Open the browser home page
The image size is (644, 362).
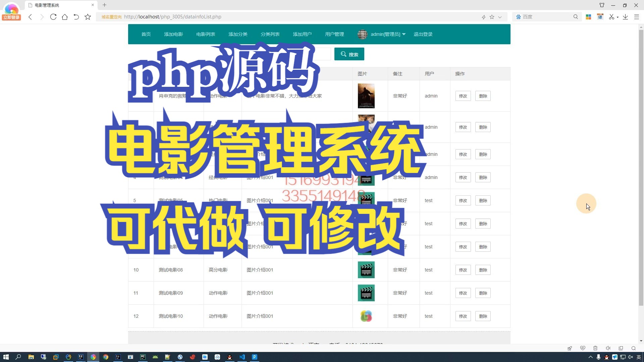point(65,17)
